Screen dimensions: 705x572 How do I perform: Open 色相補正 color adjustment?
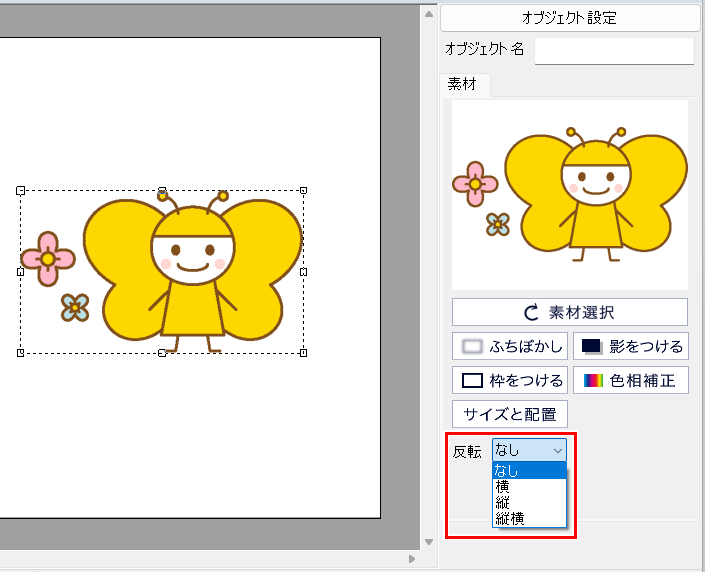[x=631, y=380]
